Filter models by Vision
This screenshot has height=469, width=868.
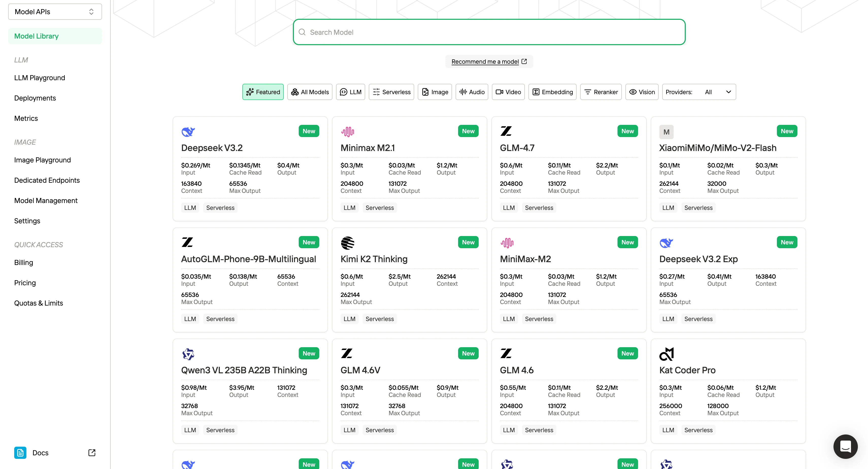pos(642,92)
